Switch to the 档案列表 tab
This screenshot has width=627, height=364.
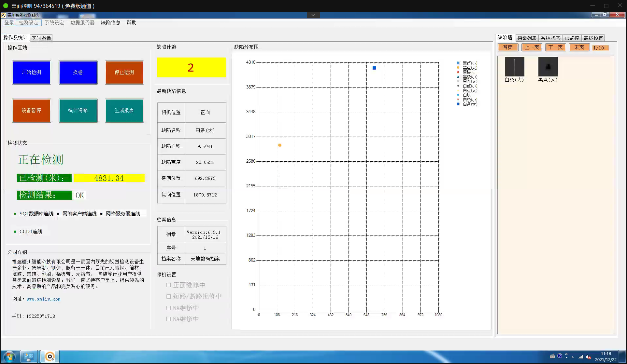point(527,38)
